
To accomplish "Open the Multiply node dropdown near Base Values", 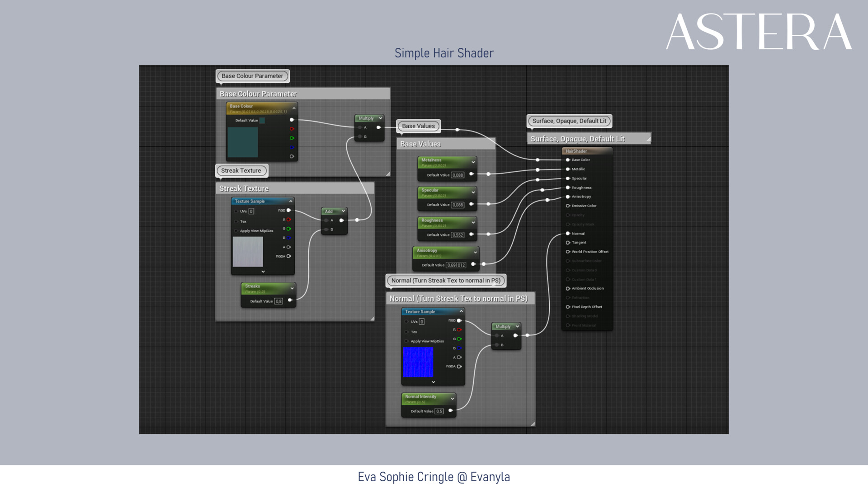I will coord(381,118).
